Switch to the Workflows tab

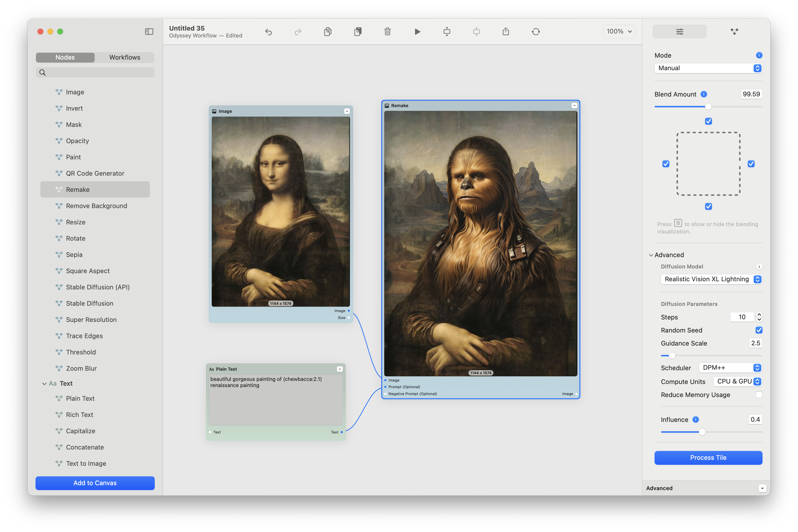click(124, 57)
